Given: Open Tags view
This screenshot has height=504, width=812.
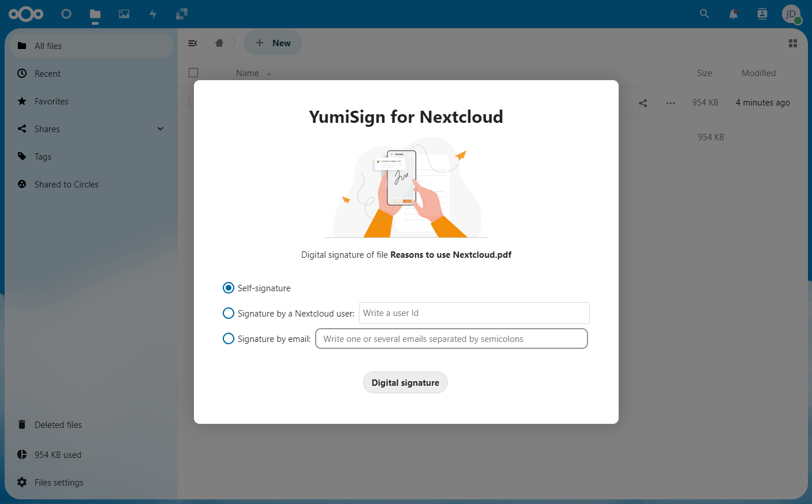Looking at the screenshot, I should 91,156.
